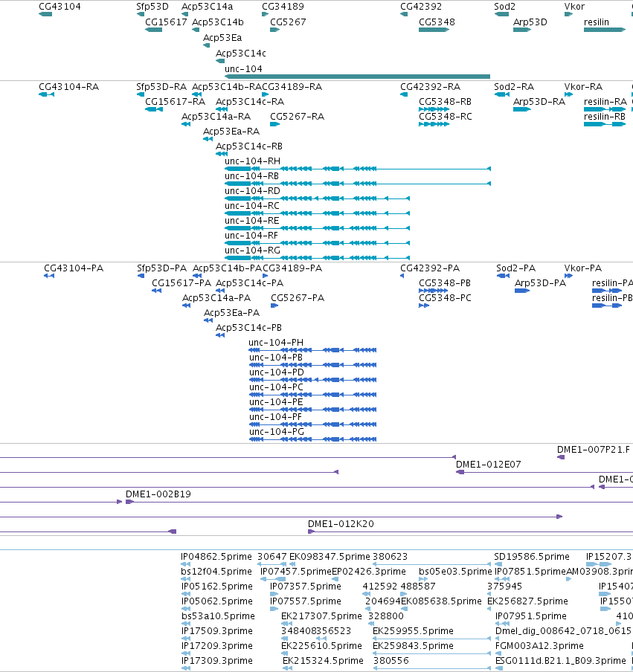Select the unc-104-RD transcript label
This screenshot has width=633, height=672.
pyautogui.click(x=253, y=191)
